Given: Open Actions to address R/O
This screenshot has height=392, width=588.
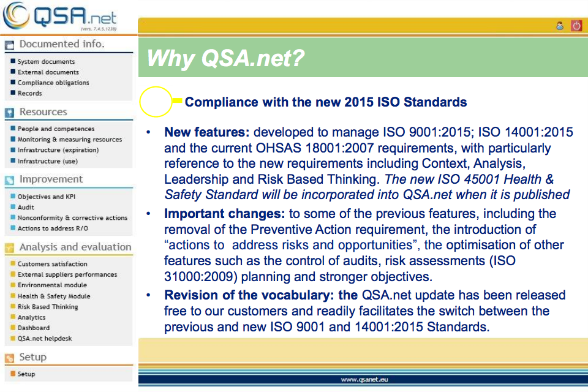Looking at the screenshot, I should point(53,228).
